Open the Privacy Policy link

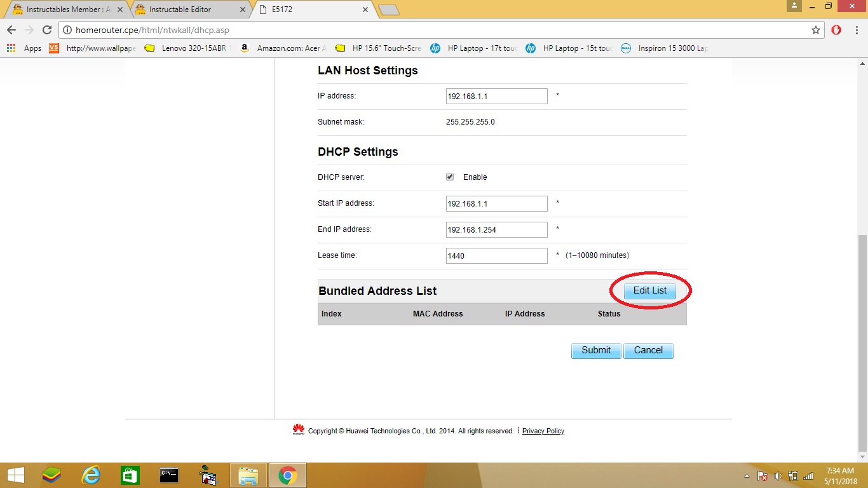[543, 431]
